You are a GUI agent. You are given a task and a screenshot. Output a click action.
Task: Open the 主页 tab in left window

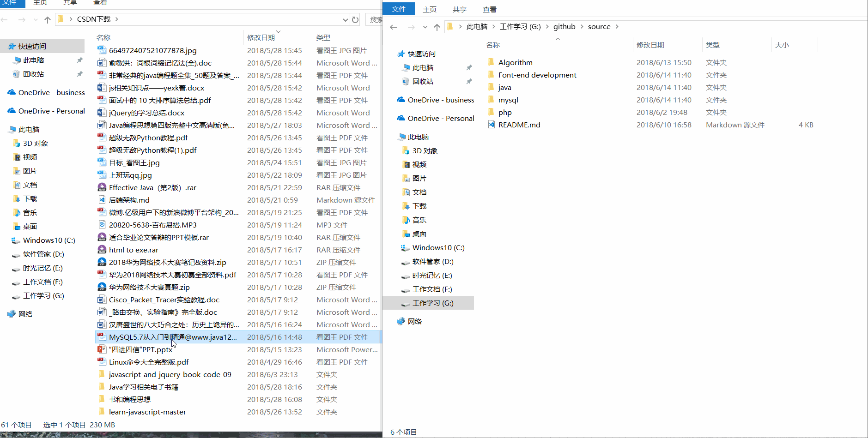[x=40, y=3]
